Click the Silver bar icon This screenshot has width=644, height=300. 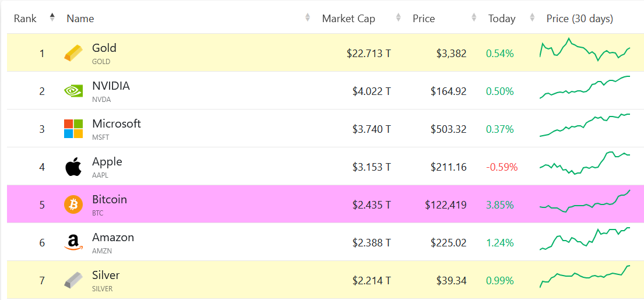(x=73, y=280)
